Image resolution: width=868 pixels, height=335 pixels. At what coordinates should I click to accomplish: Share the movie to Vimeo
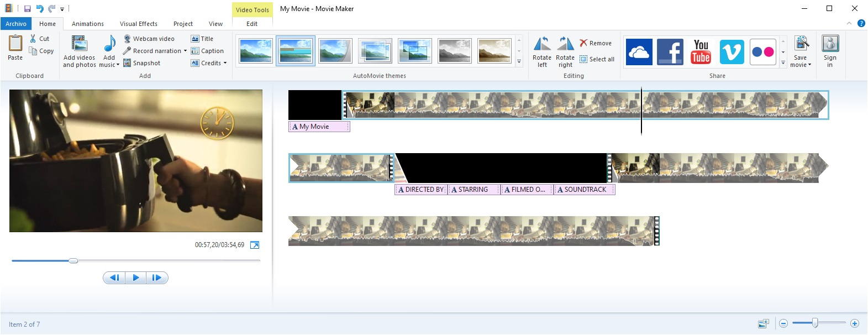pyautogui.click(x=732, y=52)
